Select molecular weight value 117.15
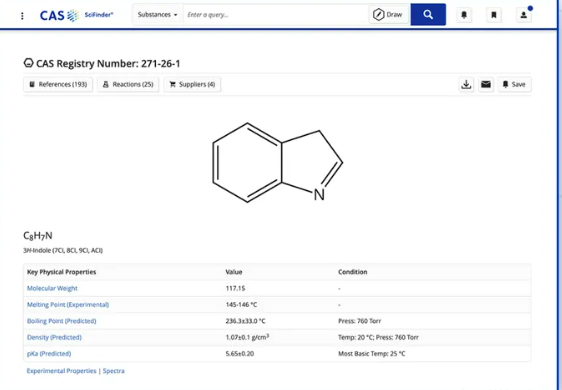The width and height of the screenshot is (562, 390). (235, 288)
